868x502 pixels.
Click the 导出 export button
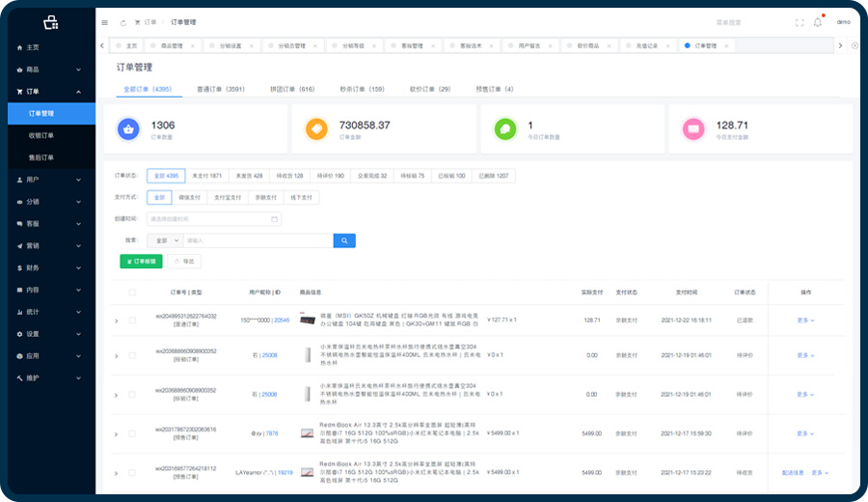[184, 261]
